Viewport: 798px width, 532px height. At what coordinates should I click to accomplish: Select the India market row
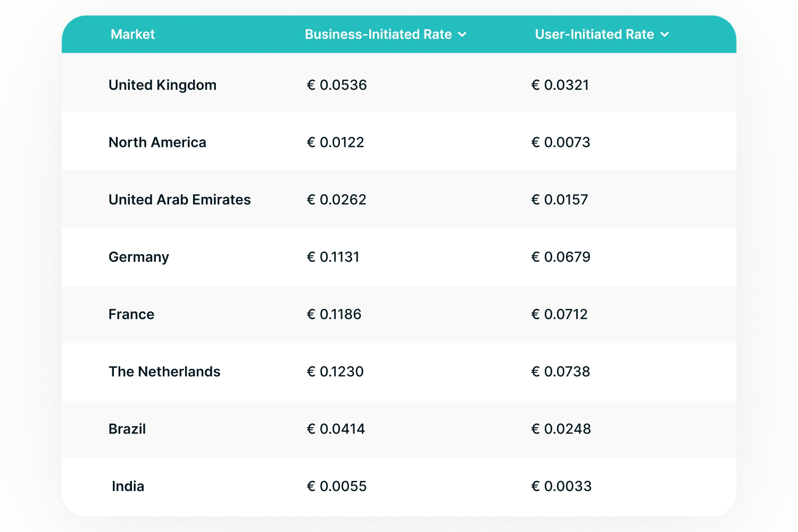[128, 485]
